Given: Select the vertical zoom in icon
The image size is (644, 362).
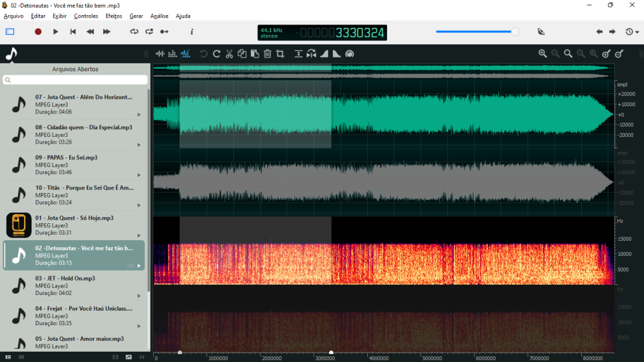Looking at the screenshot, I should 607,54.
